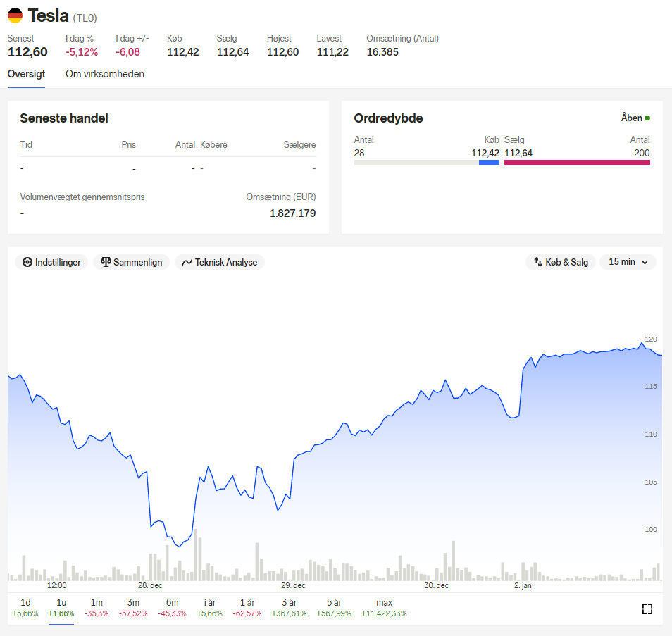The width and height of the screenshot is (672, 636).
Task: Click the gear icon in Indstillinger
Action: coord(27,262)
